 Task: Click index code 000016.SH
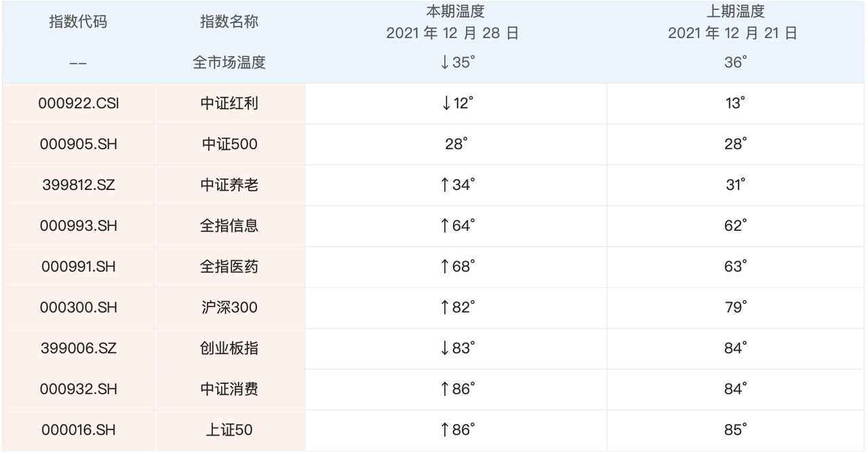tap(79, 430)
